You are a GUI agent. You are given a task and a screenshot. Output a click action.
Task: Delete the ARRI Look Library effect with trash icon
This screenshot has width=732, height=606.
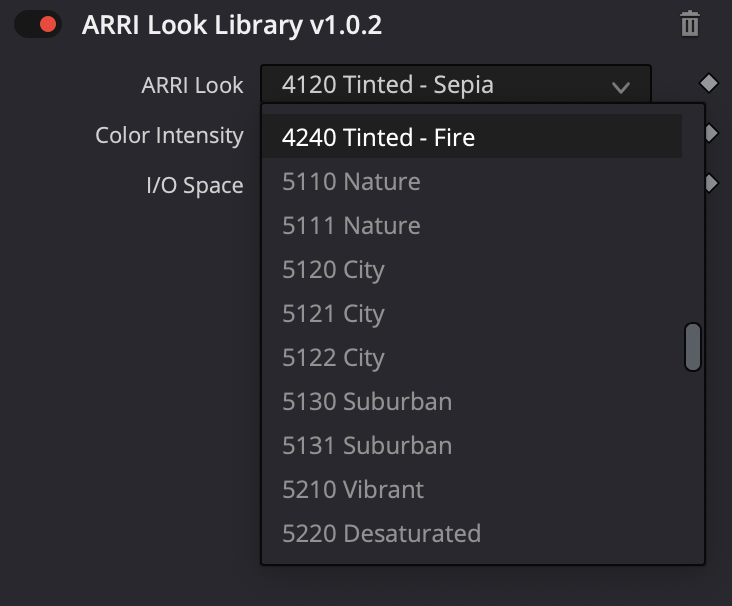click(690, 24)
